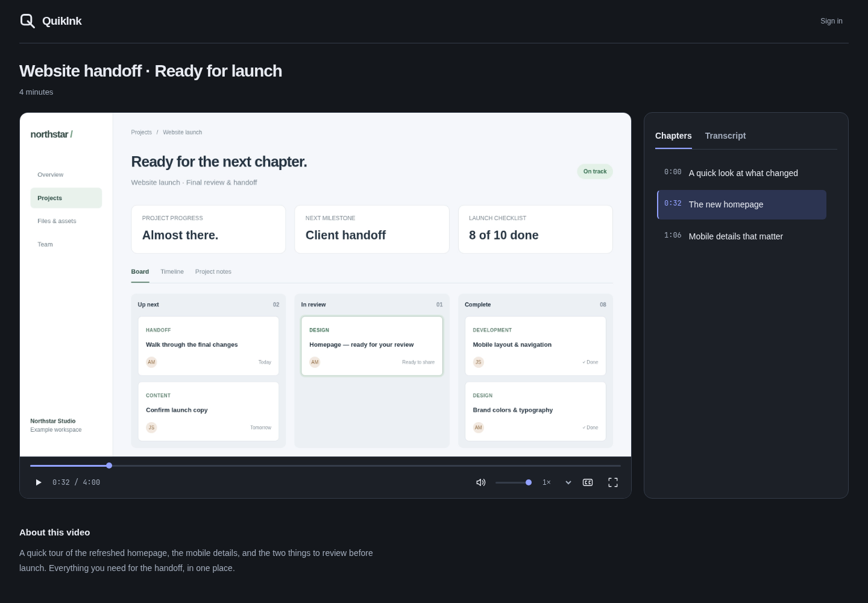Viewport: 868px width, 603px height.
Task: Click the video preview frame
Action: [x=325, y=285]
